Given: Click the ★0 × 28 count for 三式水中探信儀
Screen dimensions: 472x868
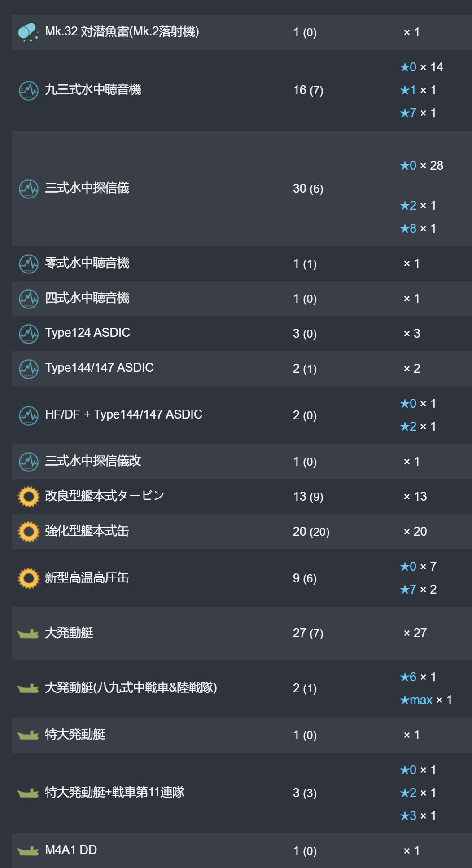Looking at the screenshot, I should tap(421, 165).
